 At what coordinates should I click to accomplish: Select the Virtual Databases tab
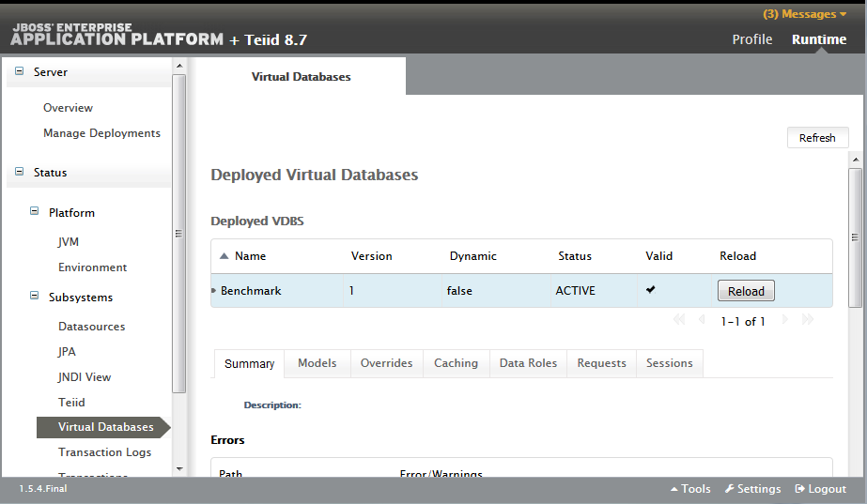tap(301, 77)
